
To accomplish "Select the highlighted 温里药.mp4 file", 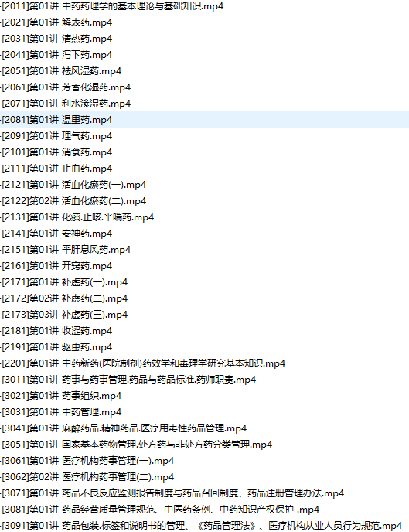I will tap(56, 120).
